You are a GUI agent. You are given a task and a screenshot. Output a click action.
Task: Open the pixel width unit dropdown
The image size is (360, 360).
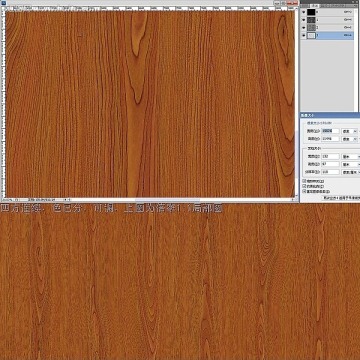[350, 131]
